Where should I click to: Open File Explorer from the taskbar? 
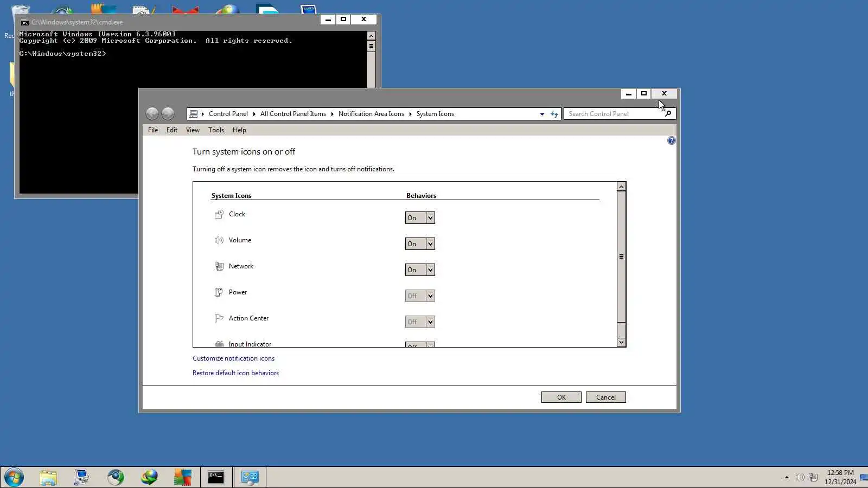(48, 478)
